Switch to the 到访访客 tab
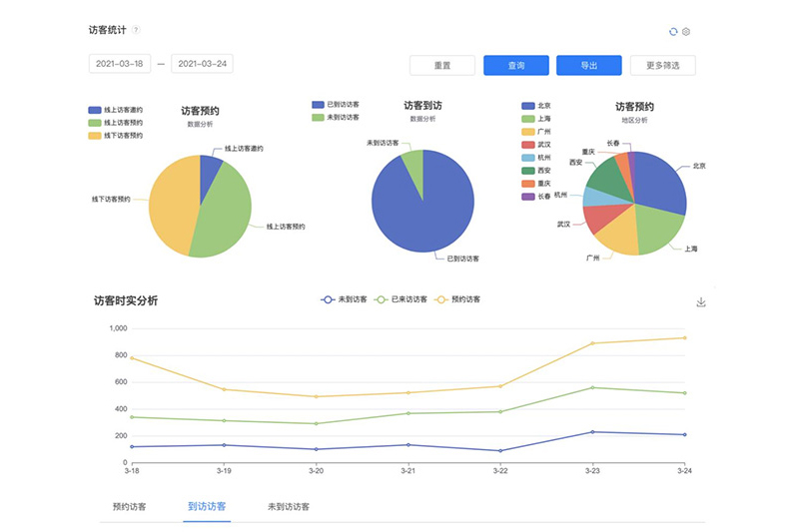The image size is (799, 532). [x=207, y=506]
